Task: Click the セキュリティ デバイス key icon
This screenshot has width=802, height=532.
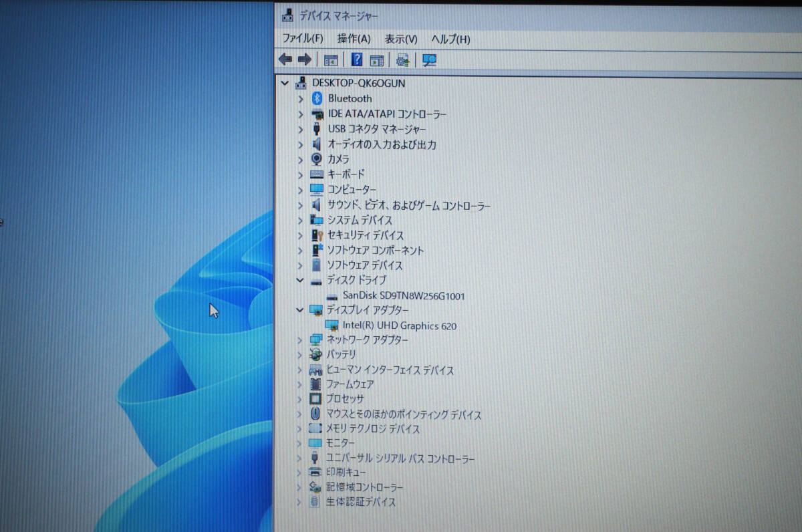Action: click(317, 235)
